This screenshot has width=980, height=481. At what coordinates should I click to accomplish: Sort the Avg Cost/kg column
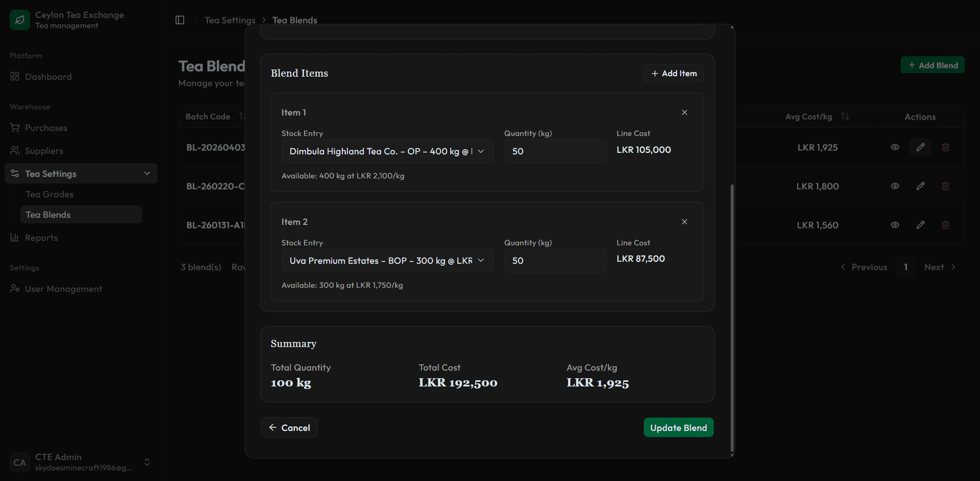[845, 116]
